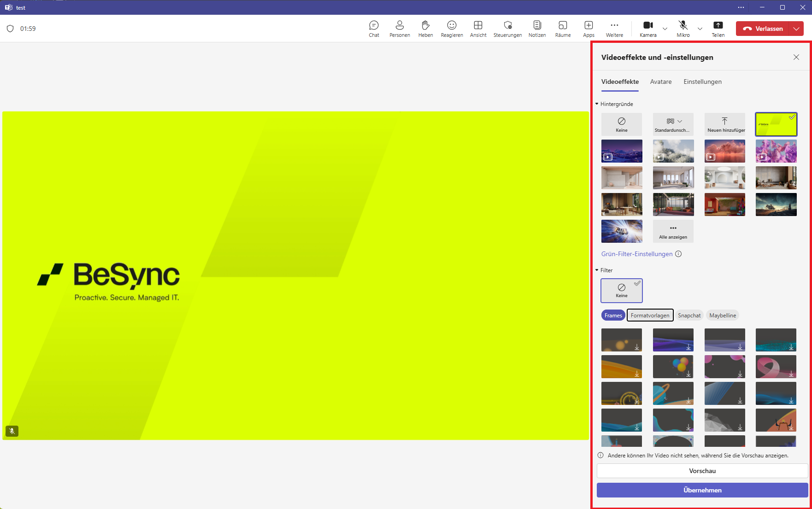Screen dimensions: 812x509
Task: Open the Kamera options chevron
Action: click(665, 29)
